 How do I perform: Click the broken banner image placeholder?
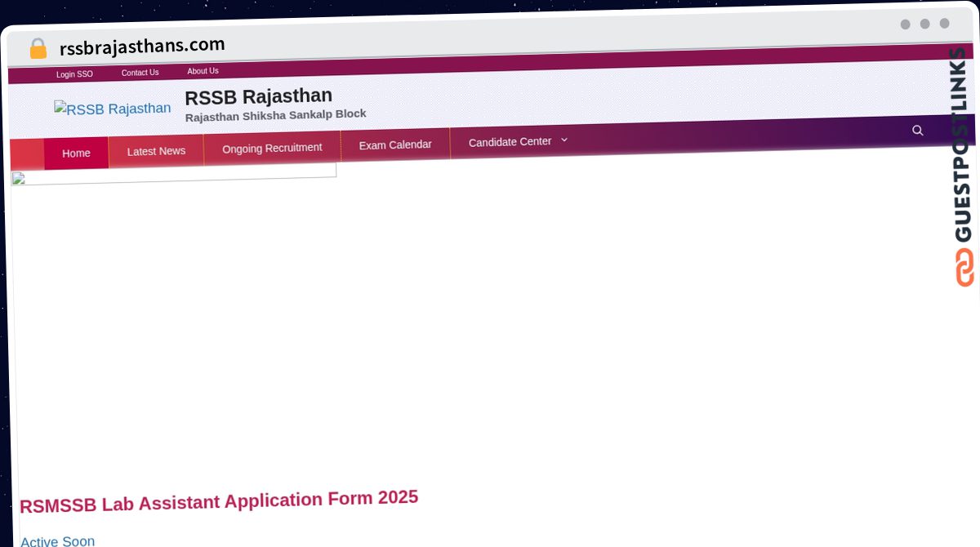click(x=173, y=176)
